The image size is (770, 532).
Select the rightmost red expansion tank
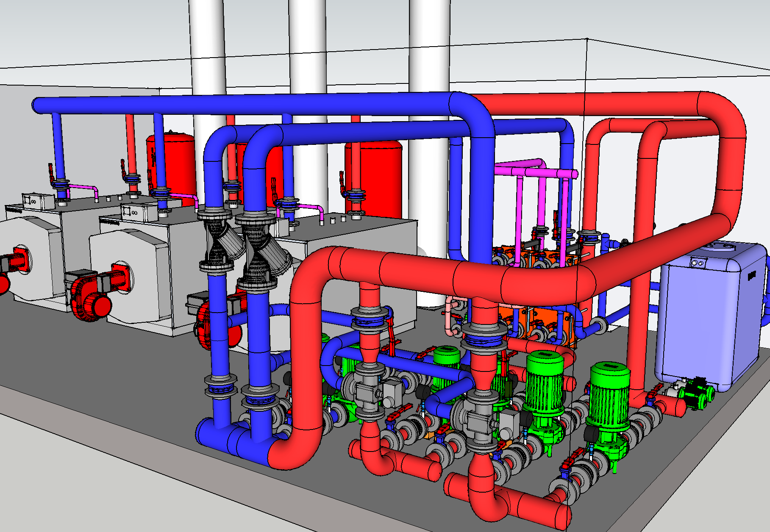tap(375, 180)
